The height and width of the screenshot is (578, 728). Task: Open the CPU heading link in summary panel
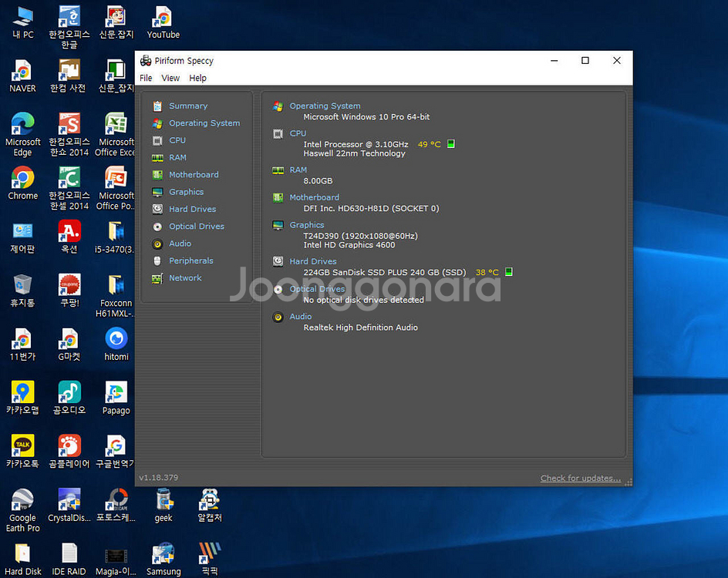pos(298,133)
